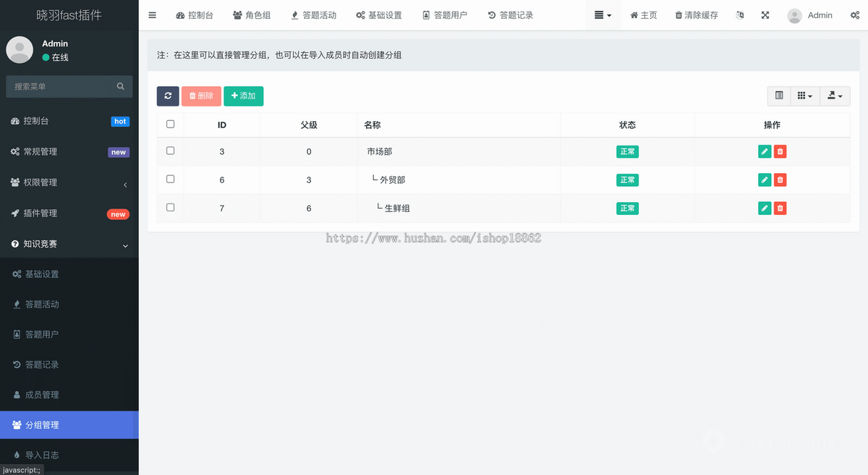
Task: Open the 角色组 menu in the top navigation
Action: point(252,14)
